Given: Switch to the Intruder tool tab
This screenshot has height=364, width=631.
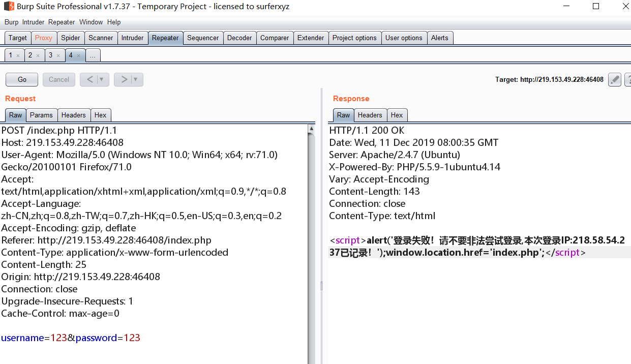Looking at the screenshot, I should [133, 38].
